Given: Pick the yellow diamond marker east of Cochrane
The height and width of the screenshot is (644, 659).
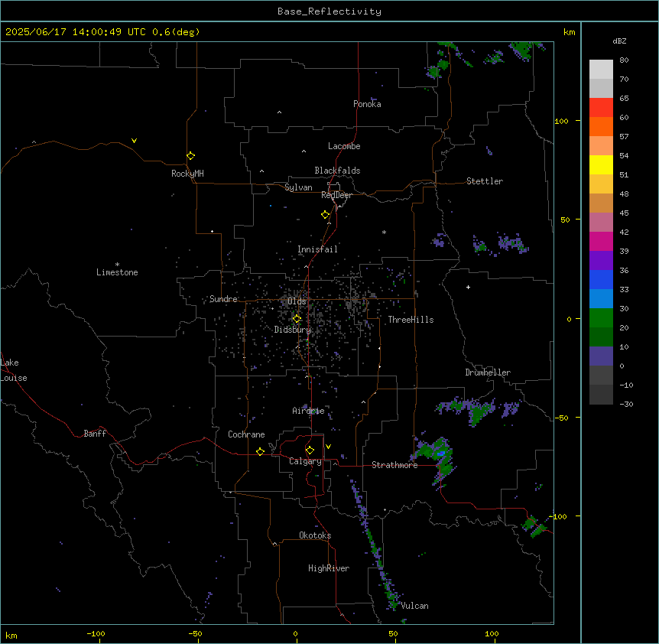Looking at the screenshot, I should (x=260, y=451).
